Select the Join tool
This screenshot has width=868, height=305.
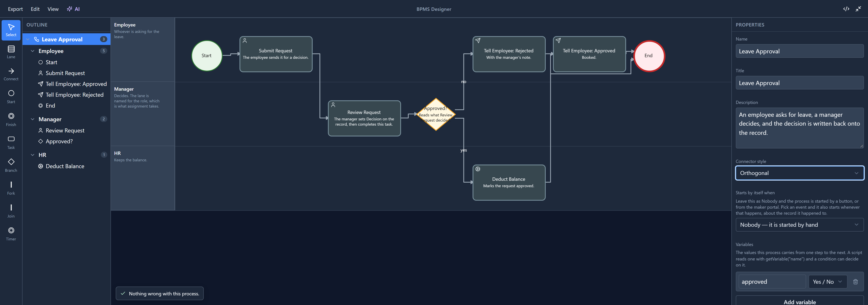tap(11, 211)
